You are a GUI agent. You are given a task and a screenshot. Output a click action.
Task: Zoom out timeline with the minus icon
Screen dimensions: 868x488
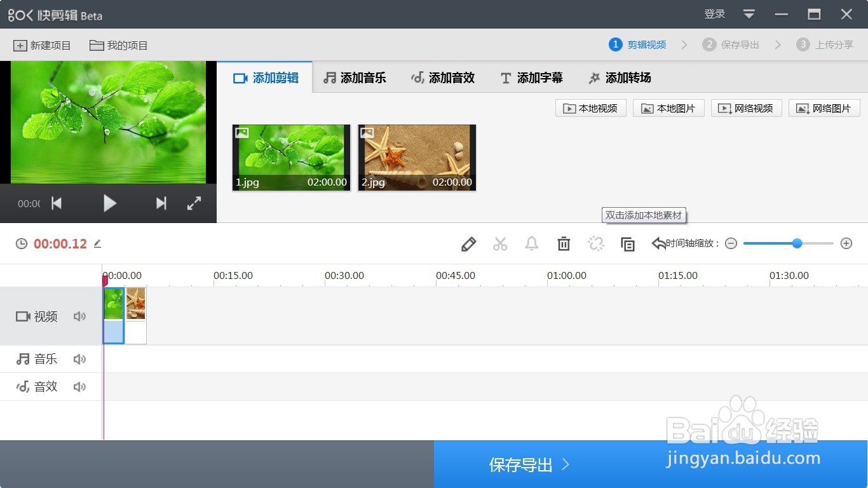pos(731,243)
